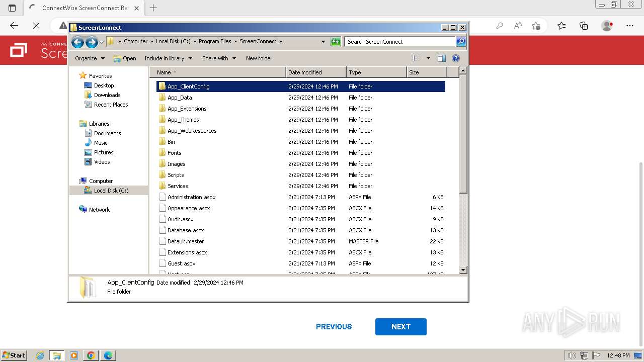Open Edge favorites star icon
Screen dimensions: 644x362
pyautogui.click(x=561, y=26)
